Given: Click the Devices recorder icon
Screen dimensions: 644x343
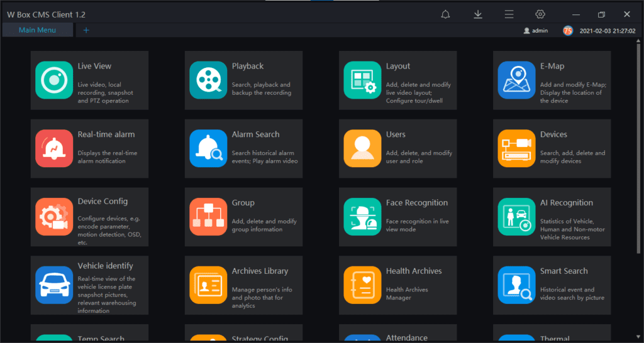Looking at the screenshot, I should [516, 148].
